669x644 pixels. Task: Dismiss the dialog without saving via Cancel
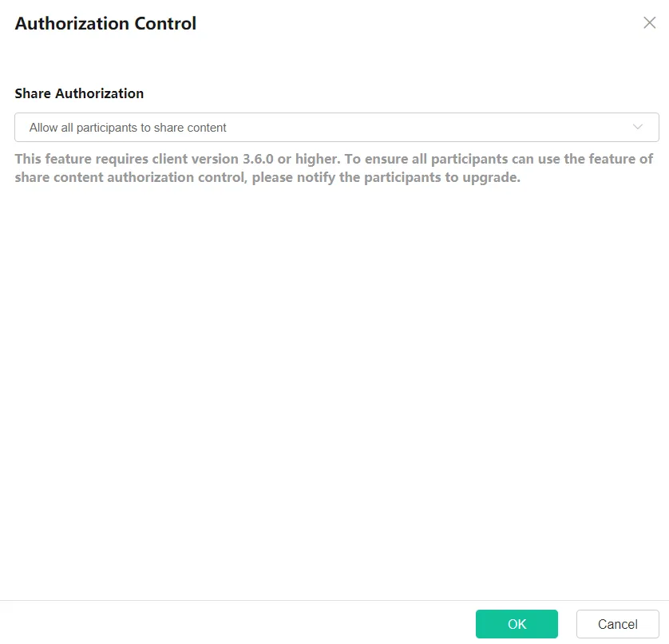coord(617,624)
